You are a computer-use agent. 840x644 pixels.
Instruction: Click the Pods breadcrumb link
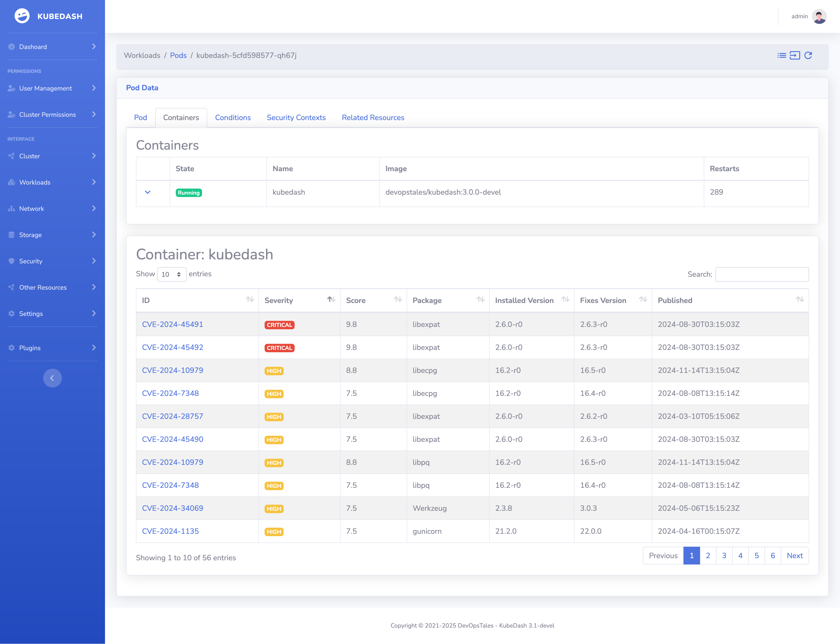click(x=178, y=56)
